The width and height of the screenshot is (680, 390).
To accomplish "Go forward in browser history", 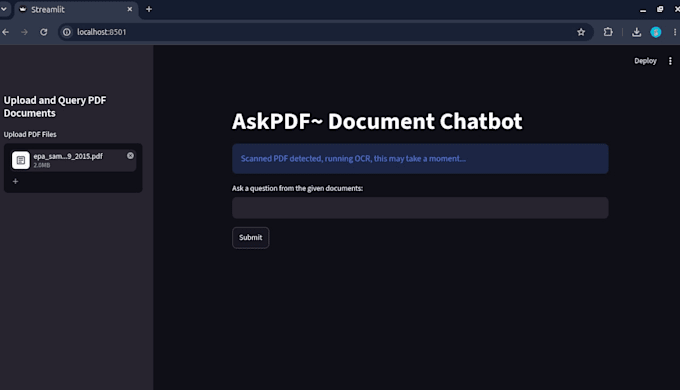I will point(24,32).
